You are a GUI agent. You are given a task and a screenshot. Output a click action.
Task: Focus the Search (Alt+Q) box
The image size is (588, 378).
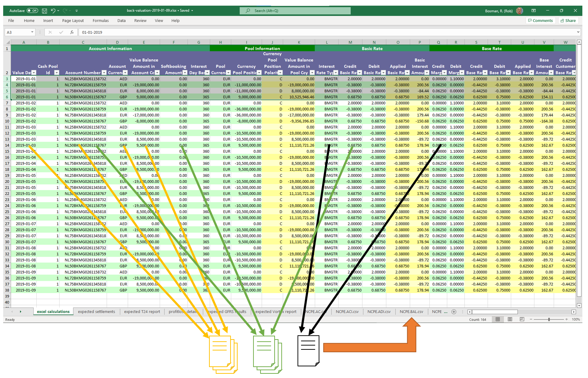(295, 11)
